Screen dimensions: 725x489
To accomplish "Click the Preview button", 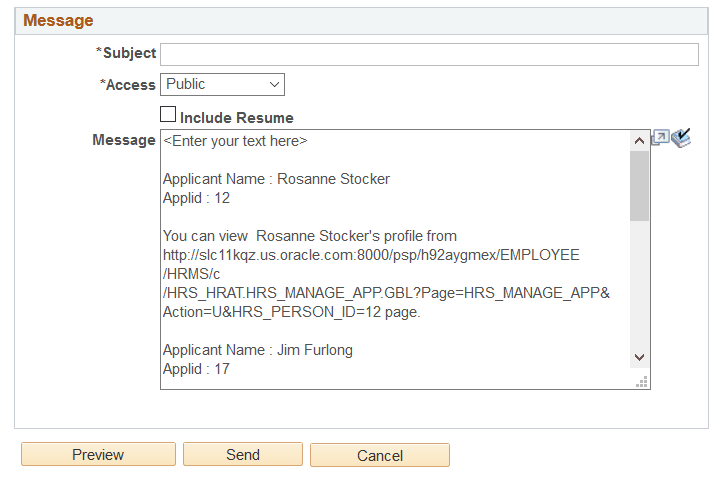I will coord(98,455).
